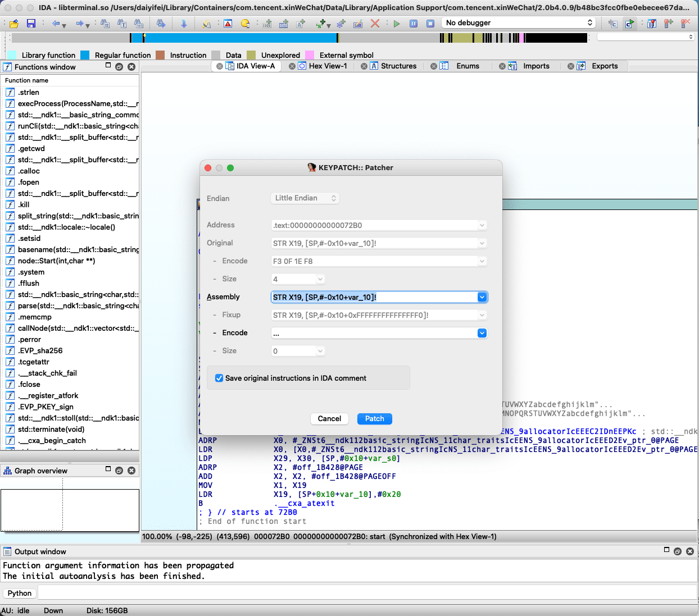Click the Python console language button
This screenshot has height=616, width=699.
coord(20,593)
